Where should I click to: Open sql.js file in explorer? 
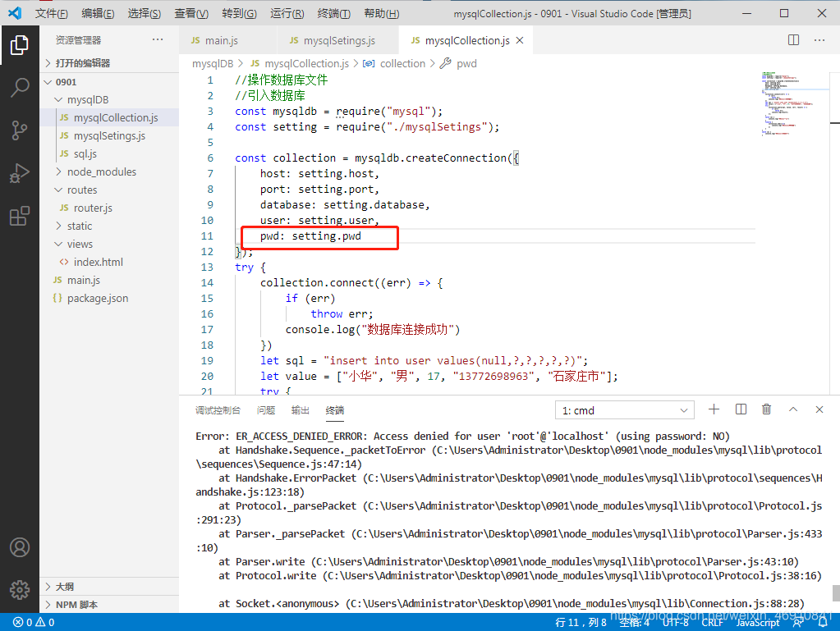(x=85, y=153)
